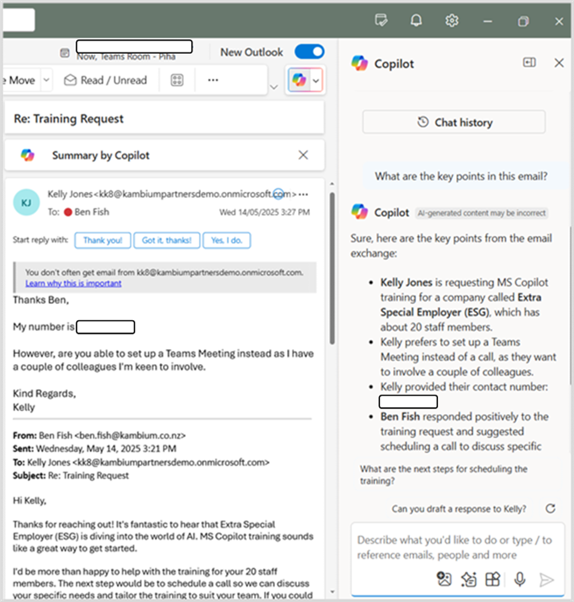The height and width of the screenshot is (602, 574).
Task: Click the clock icon in Chat history button
Action: click(423, 122)
